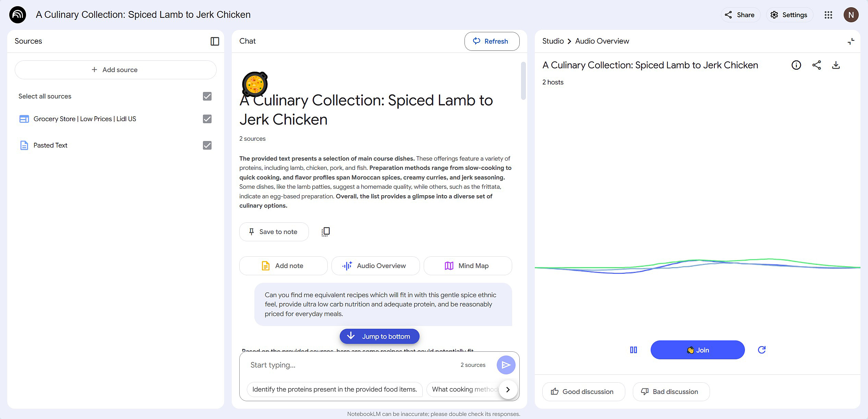Viewport: 868px width, 419px height.
Task: Share the audio overview via share icon
Action: click(x=816, y=65)
